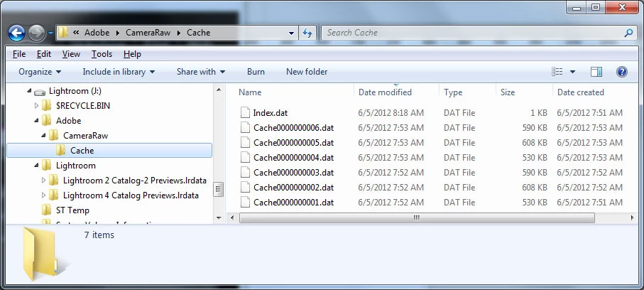Select the Lightroom (J:) drive
This screenshot has width=644, height=290.
pos(75,91)
